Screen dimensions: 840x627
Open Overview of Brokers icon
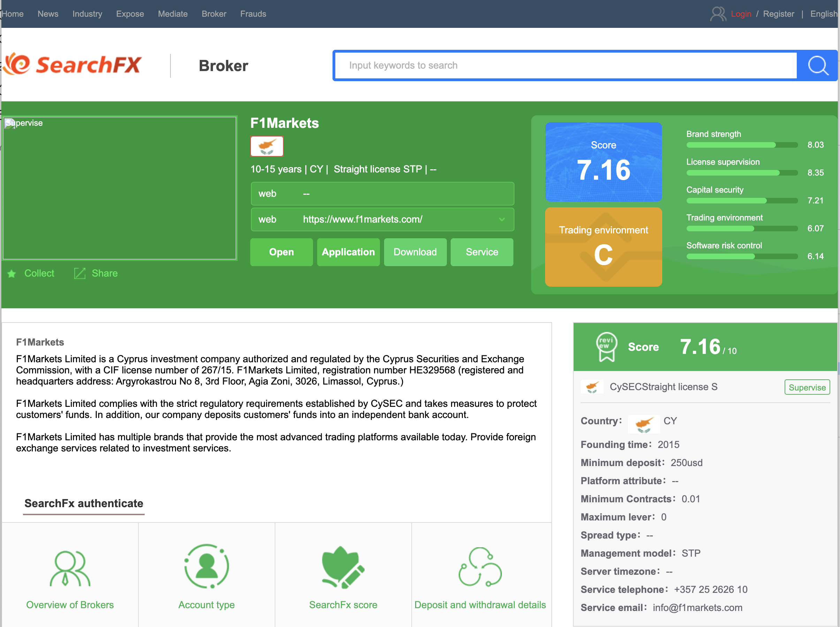click(70, 568)
